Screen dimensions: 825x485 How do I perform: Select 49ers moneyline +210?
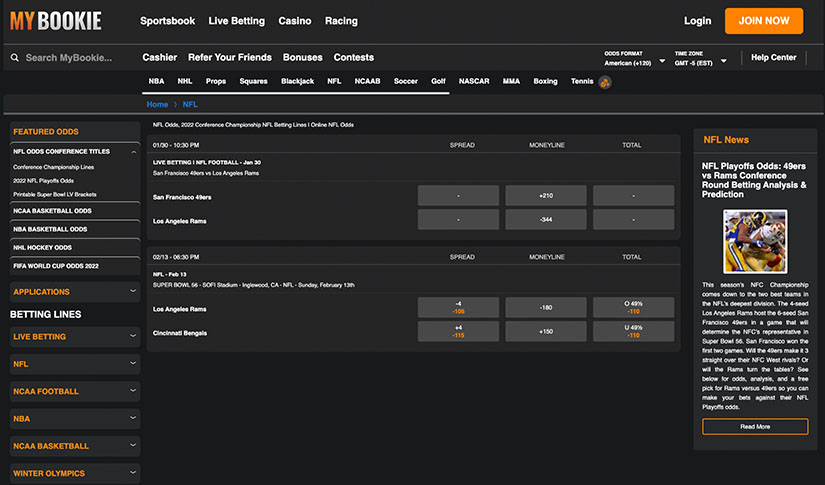(x=546, y=196)
